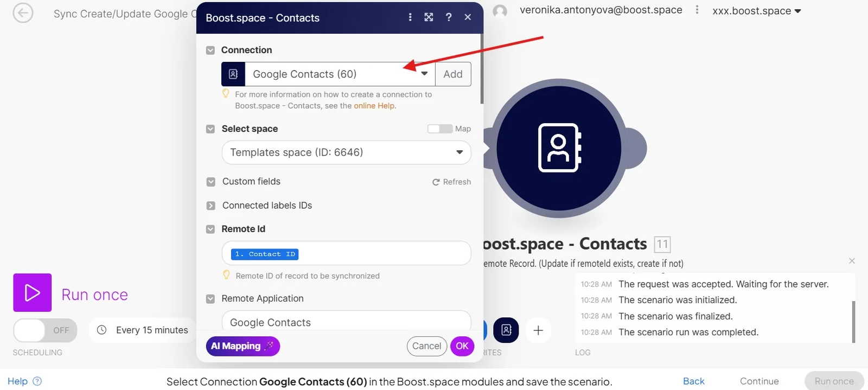Image resolution: width=868 pixels, height=390 pixels.
Task: Refresh the custom fields
Action: (x=451, y=182)
